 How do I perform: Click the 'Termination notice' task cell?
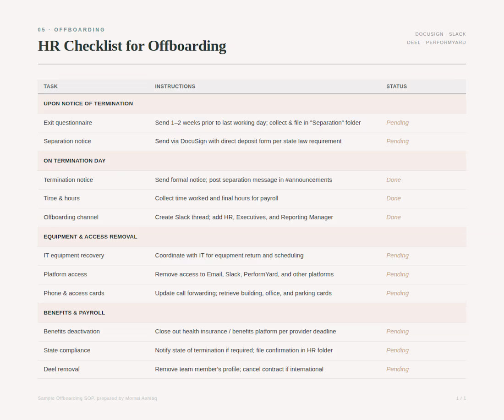68,180
